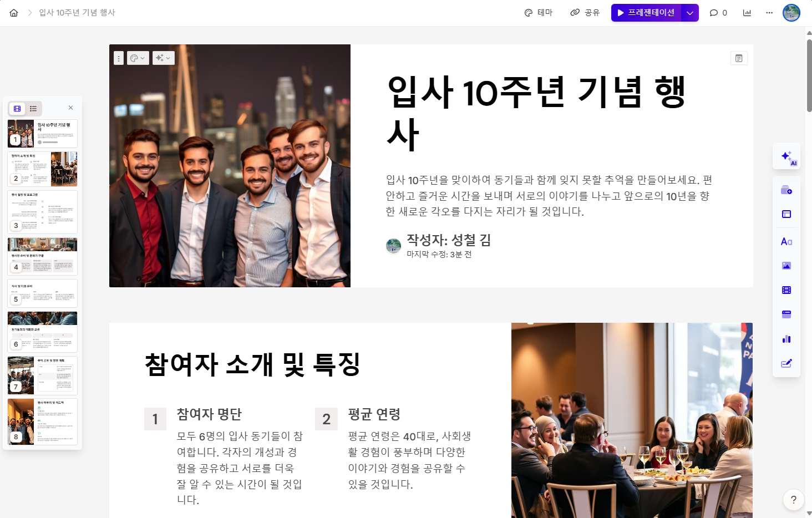This screenshot has height=518, width=812.
Task: Open the video and media insert icon
Action: coord(786,290)
